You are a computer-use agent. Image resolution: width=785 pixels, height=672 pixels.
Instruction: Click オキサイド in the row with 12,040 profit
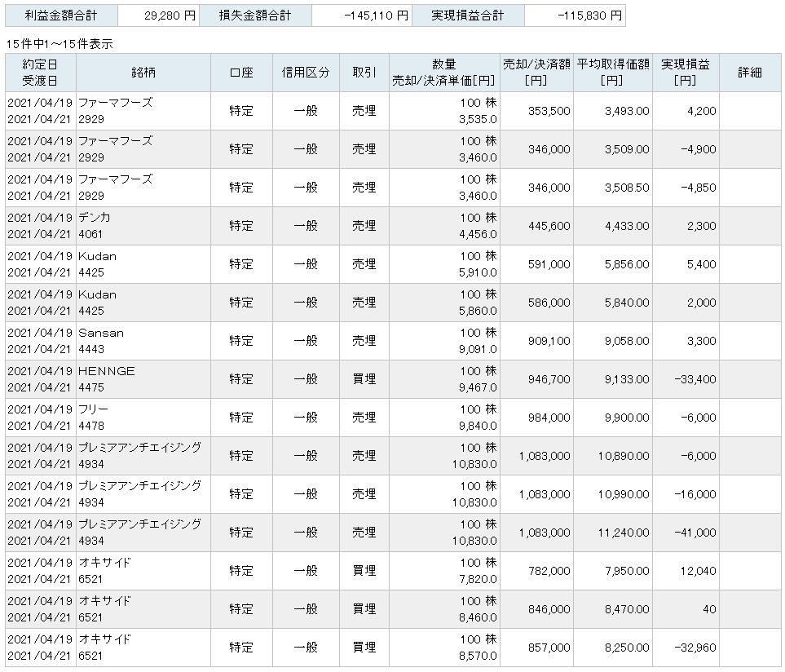pos(104,563)
